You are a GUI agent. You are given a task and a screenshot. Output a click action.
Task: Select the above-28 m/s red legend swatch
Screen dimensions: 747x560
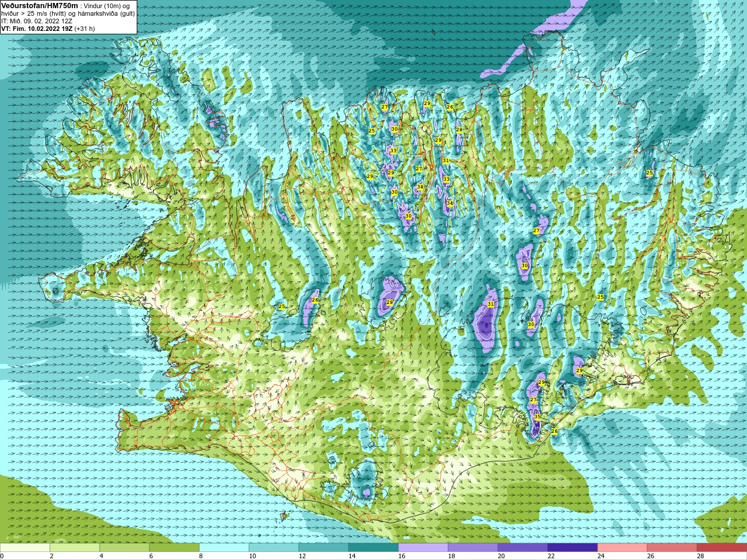click(722, 548)
